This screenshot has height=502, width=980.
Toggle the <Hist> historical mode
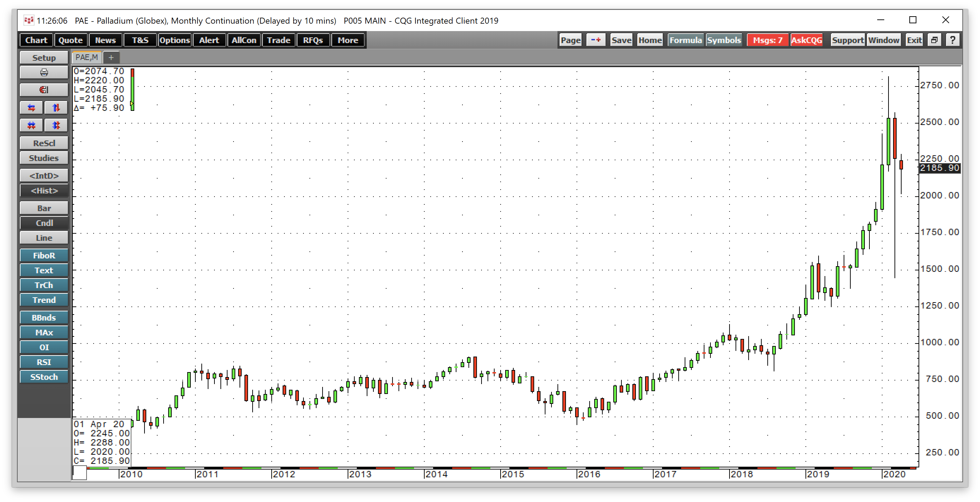44,190
